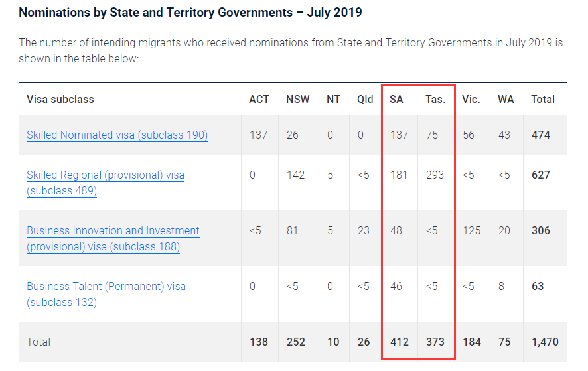Select Tasmania subclass 489 value 293
The width and height of the screenshot is (588, 371).
tap(435, 175)
